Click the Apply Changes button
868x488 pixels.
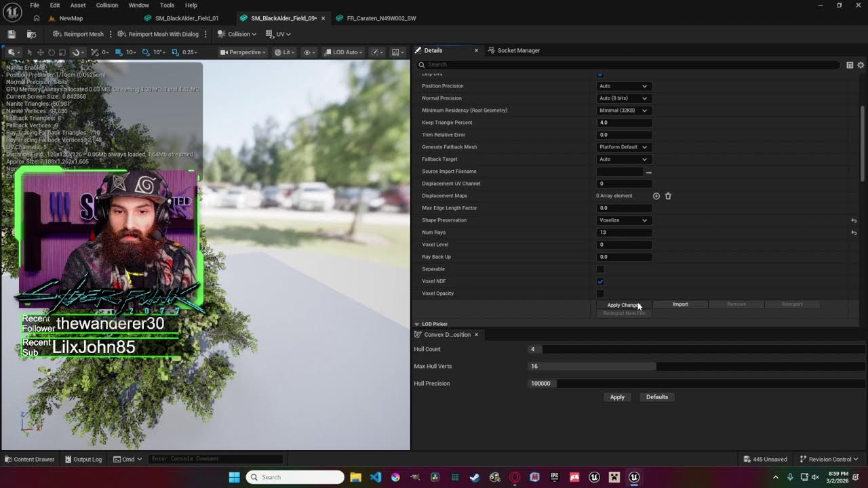(624, 305)
